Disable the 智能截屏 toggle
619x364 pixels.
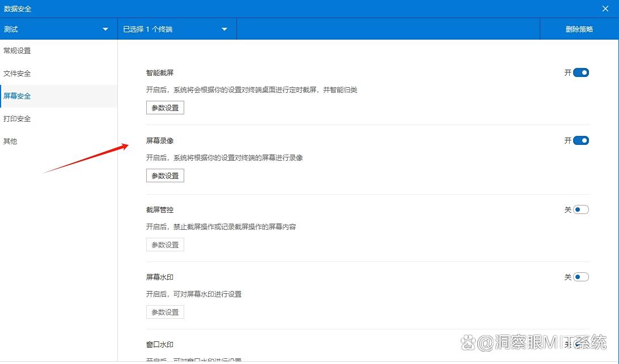pyautogui.click(x=581, y=72)
